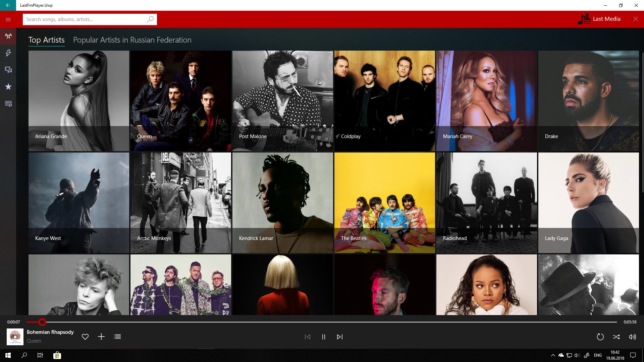Click the playback progress slider thumb
Viewport: 644px width, 362px height.
pos(42,322)
